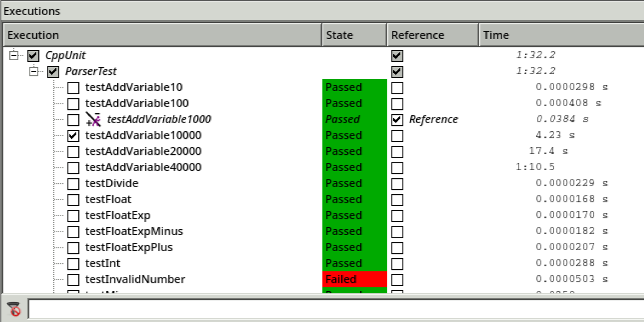This screenshot has height=322, width=644.
Task: Toggle the CppUnit reference checkbox
Action: [397, 56]
